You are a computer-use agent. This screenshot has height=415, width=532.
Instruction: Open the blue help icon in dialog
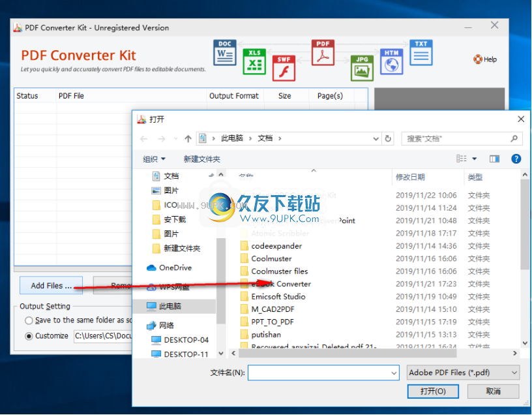click(516, 159)
